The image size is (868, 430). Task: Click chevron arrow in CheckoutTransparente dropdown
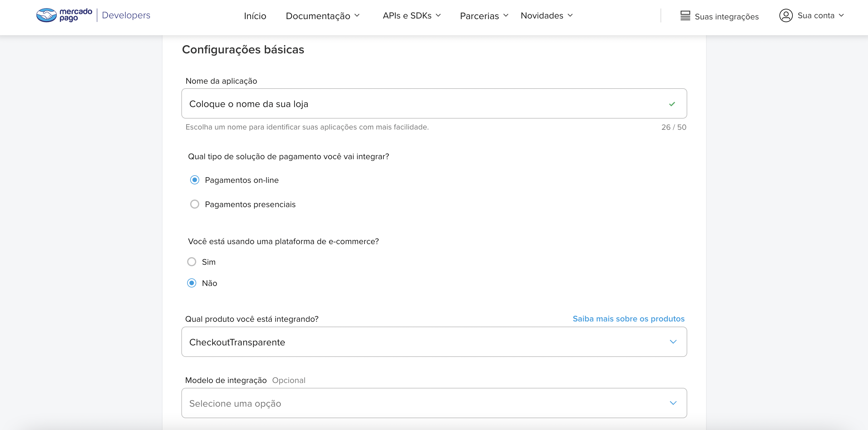tap(673, 342)
